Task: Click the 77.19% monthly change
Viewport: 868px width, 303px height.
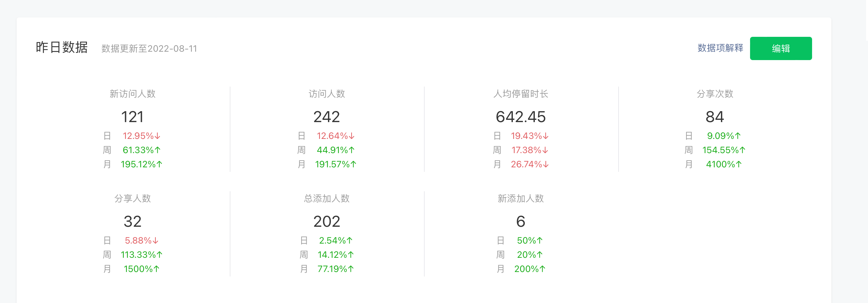Action: coord(336,269)
